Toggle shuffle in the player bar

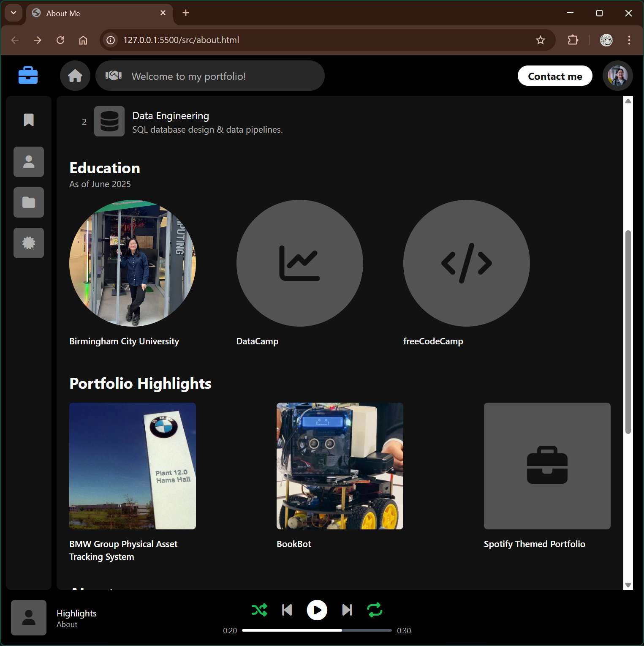259,610
